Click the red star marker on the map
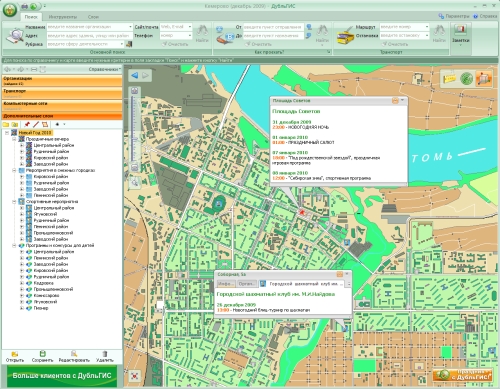The width and height of the screenshot is (500, 389). tap(302, 212)
